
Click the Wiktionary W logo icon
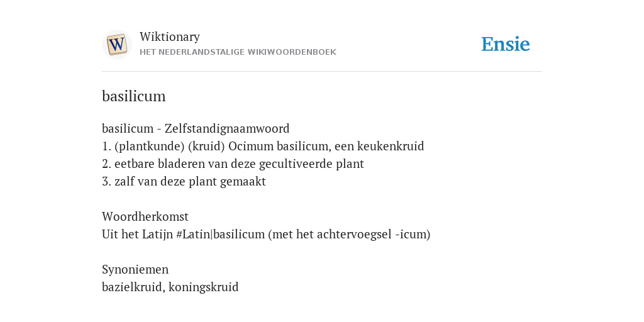(x=116, y=45)
